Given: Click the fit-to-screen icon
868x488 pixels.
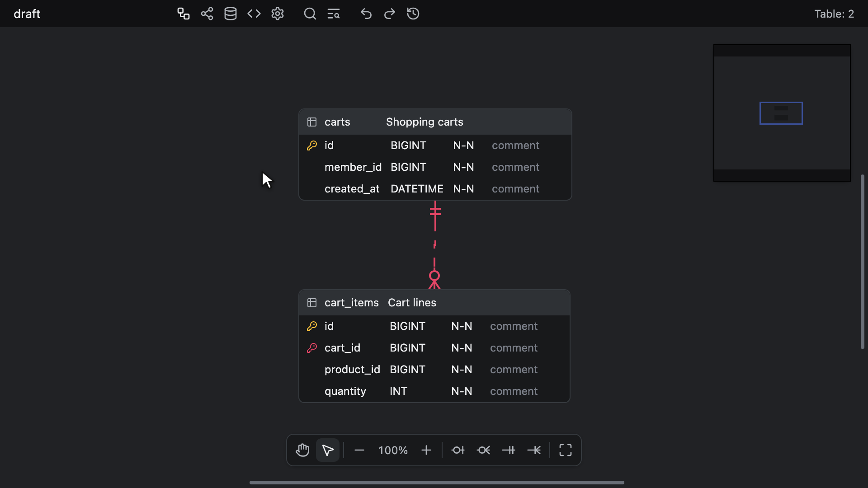Looking at the screenshot, I should [566, 450].
